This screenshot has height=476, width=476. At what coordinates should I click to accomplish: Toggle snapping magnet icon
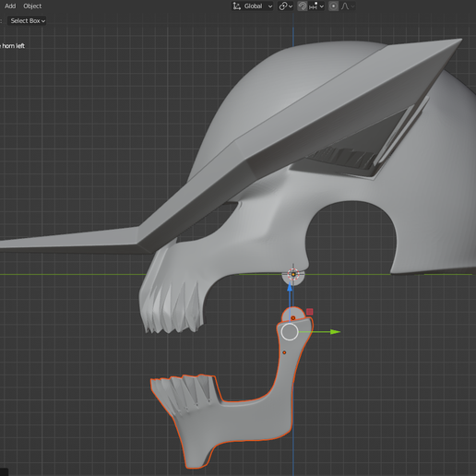tap(303, 6)
